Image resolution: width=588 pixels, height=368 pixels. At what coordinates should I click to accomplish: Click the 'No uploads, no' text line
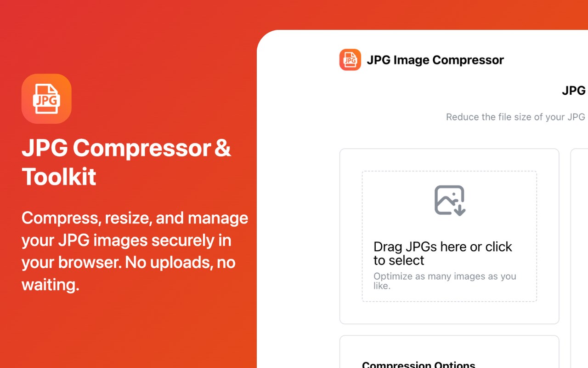tap(180, 262)
